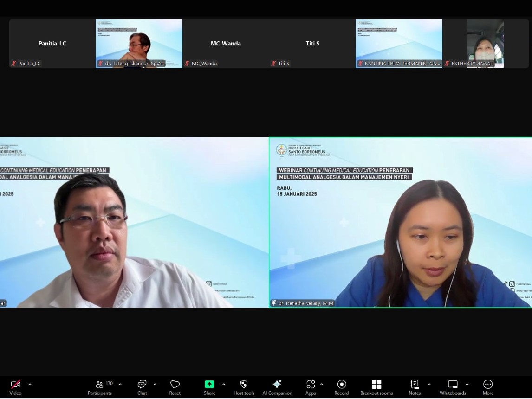Screen dimensions: 532x399
Task: Start recording with Record button
Action: point(342,387)
